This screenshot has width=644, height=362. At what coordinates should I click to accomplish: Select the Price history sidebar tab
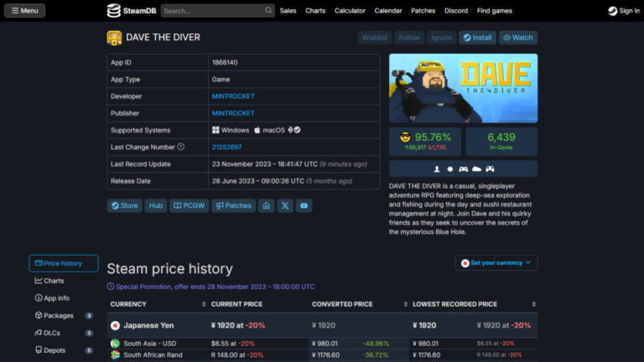click(x=63, y=263)
